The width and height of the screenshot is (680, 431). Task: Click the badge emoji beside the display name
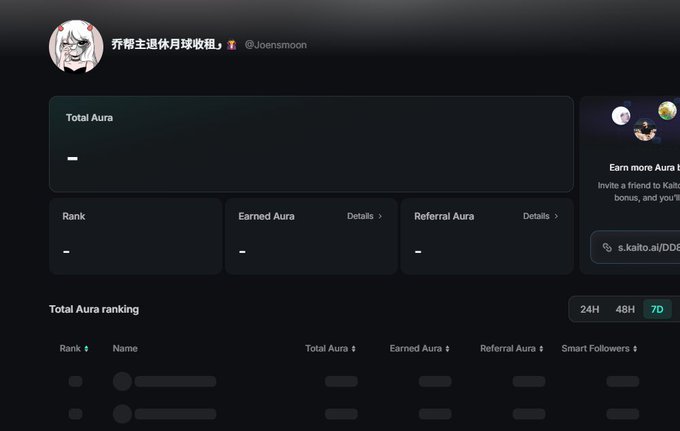tap(232, 45)
